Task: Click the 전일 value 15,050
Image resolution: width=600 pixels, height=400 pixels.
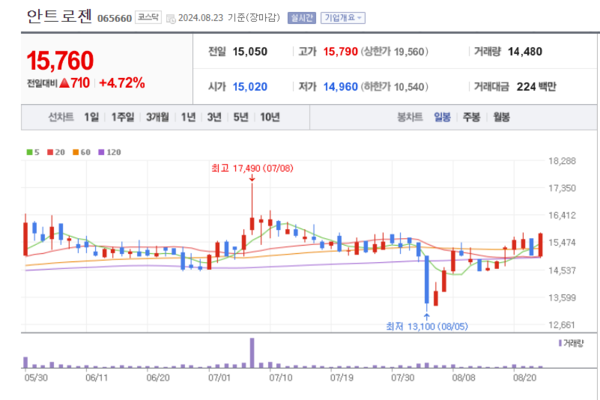Action: [x=250, y=52]
